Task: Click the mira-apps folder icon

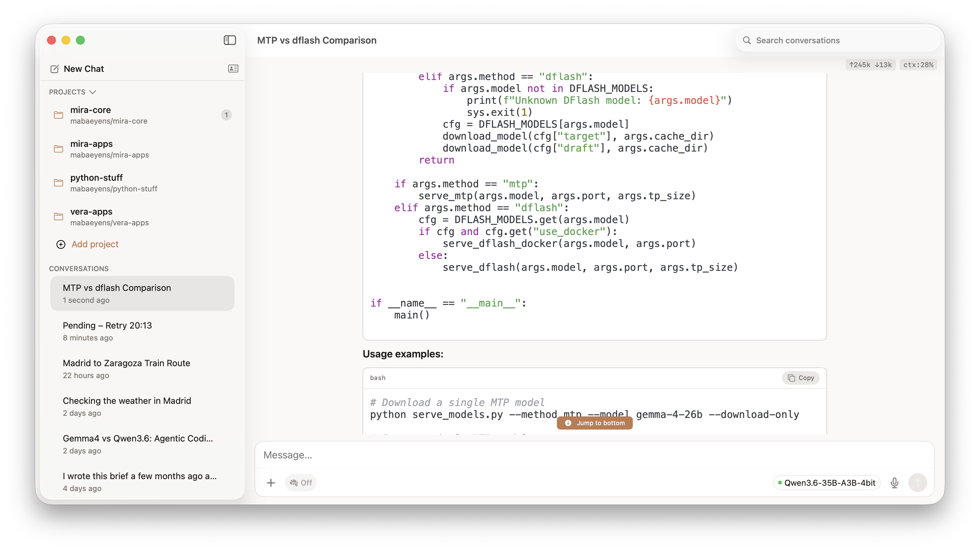Action: coord(58,149)
